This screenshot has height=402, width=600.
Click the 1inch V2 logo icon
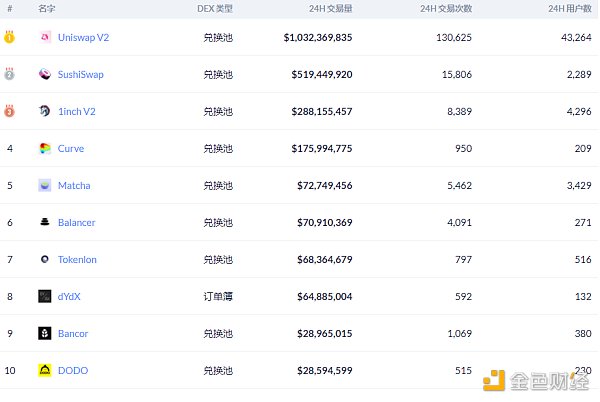(45, 111)
